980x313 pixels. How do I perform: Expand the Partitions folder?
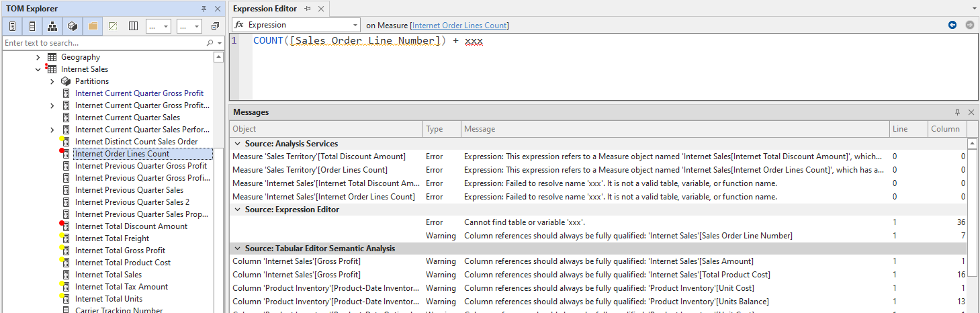(52, 81)
